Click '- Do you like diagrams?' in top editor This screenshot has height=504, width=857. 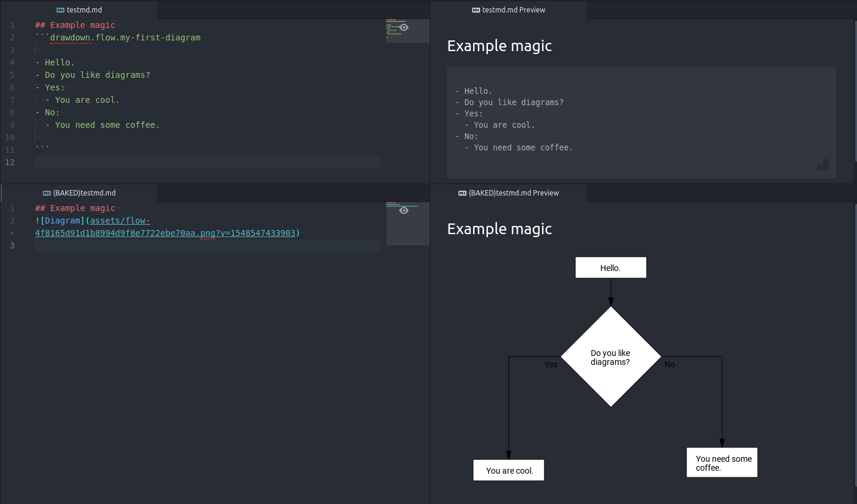pyautogui.click(x=93, y=75)
